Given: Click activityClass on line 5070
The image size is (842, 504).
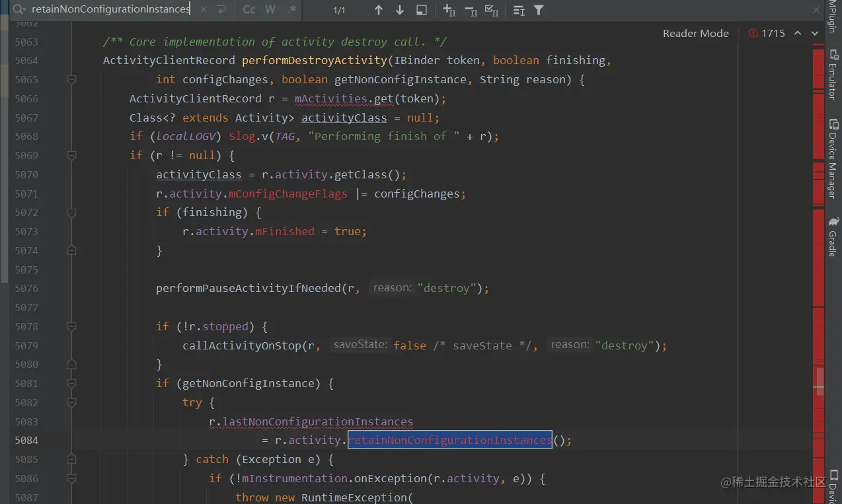Looking at the screenshot, I should (x=198, y=174).
